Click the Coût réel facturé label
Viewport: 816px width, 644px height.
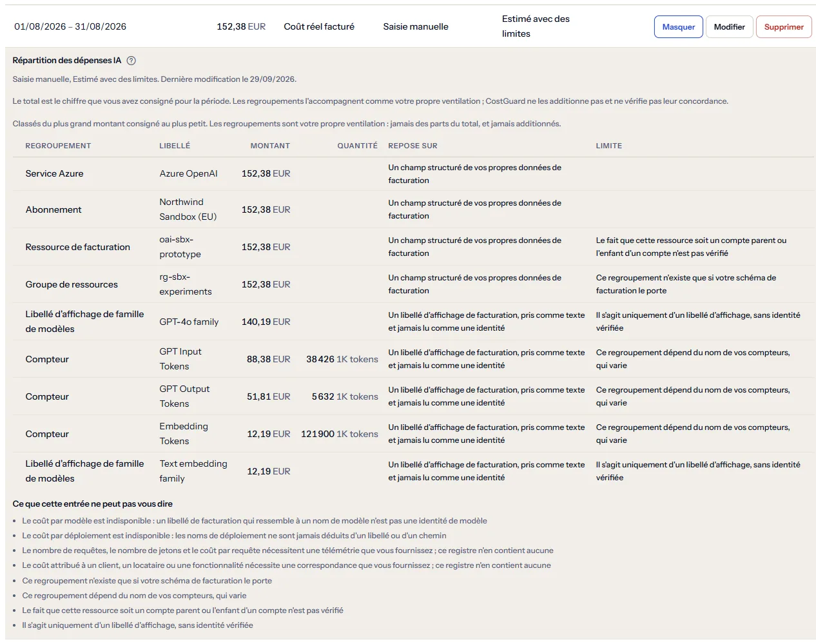tap(319, 26)
